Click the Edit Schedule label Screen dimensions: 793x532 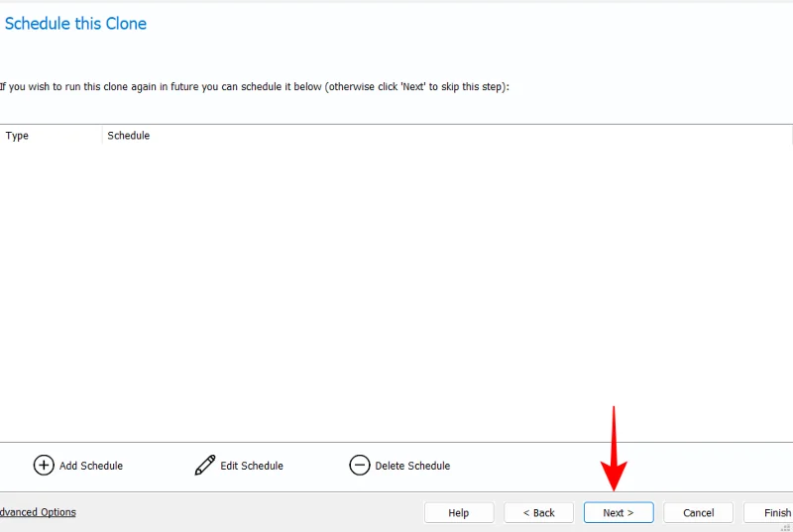(x=252, y=466)
